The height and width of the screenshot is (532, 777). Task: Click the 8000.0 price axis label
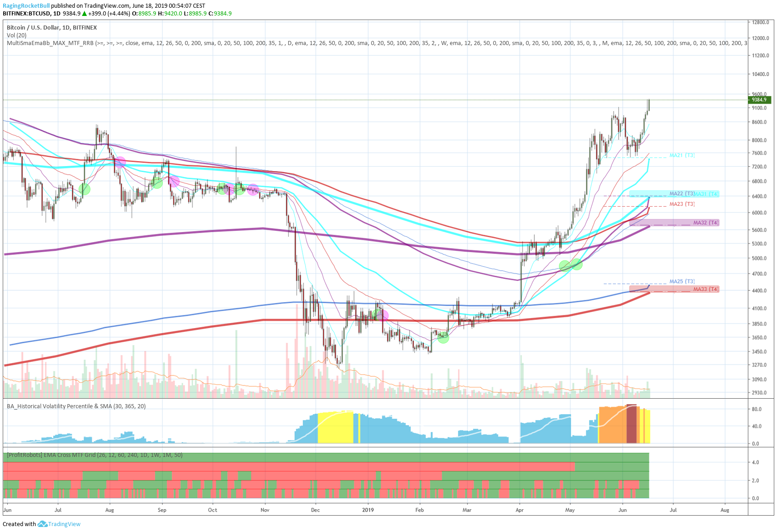tap(760, 140)
